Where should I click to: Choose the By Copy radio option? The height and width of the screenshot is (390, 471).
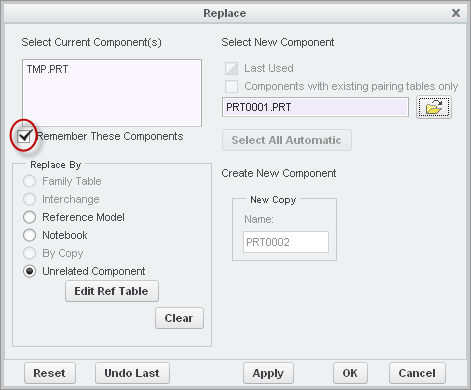pyautogui.click(x=29, y=253)
